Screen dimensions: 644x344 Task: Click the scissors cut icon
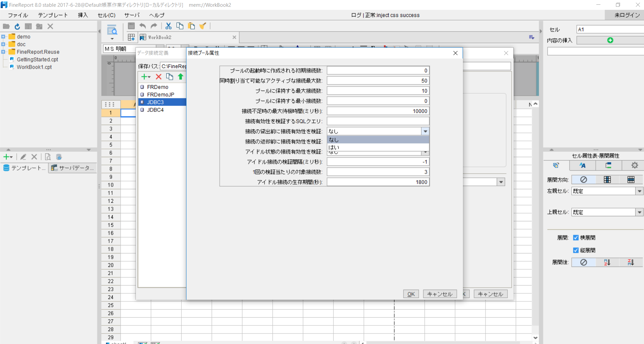tap(168, 26)
